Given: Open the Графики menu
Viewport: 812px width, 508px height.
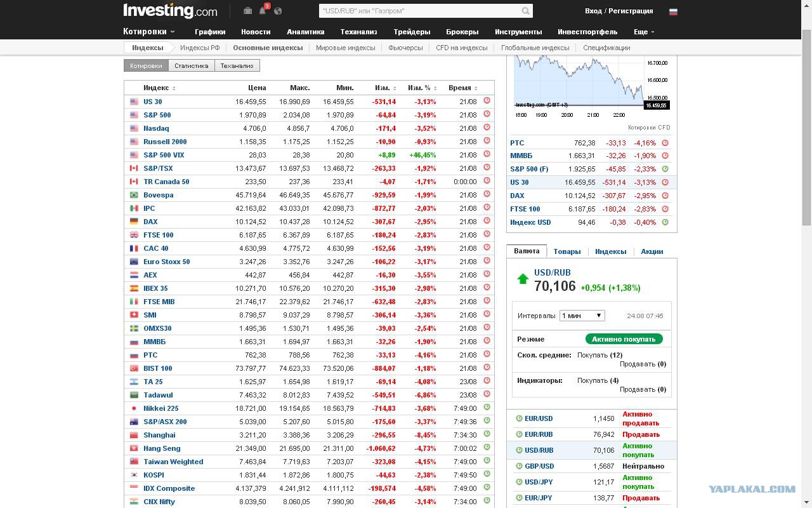Looking at the screenshot, I should [x=210, y=32].
